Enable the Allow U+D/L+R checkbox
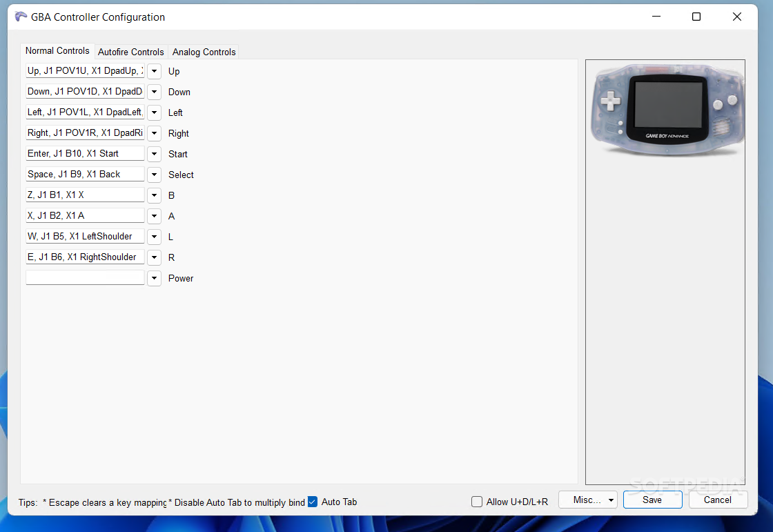Screen dimensions: 773x532 coord(477,502)
